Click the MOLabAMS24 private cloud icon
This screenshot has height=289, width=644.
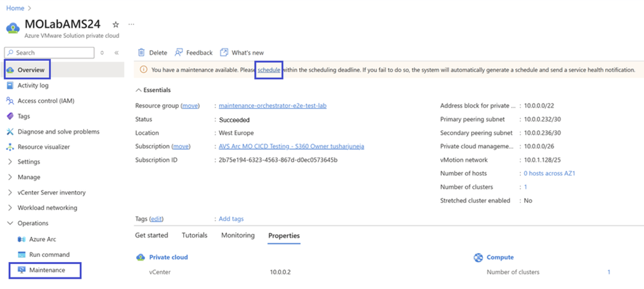pyautogui.click(x=13, y=28)
